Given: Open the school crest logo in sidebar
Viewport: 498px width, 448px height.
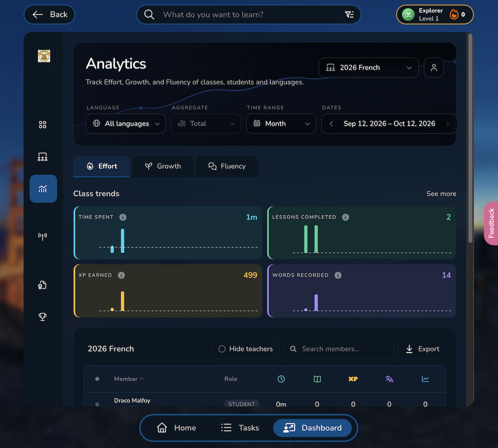Looking at the screenshot, I should tap(44, 56).
